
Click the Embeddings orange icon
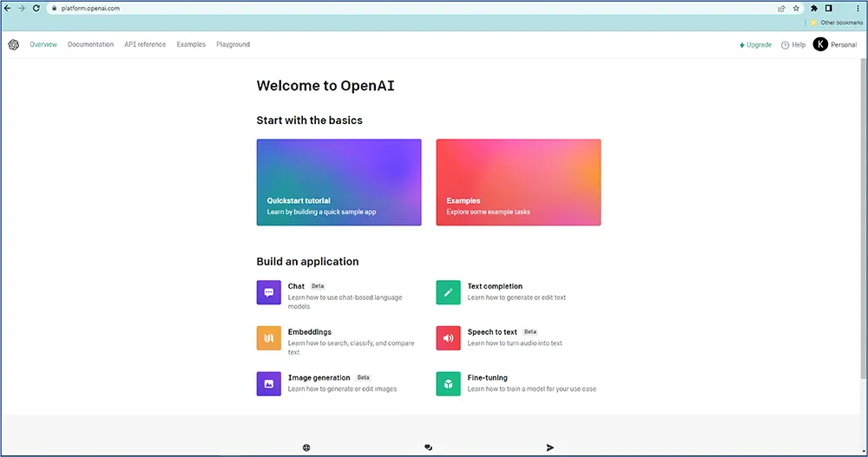point(268,338)
